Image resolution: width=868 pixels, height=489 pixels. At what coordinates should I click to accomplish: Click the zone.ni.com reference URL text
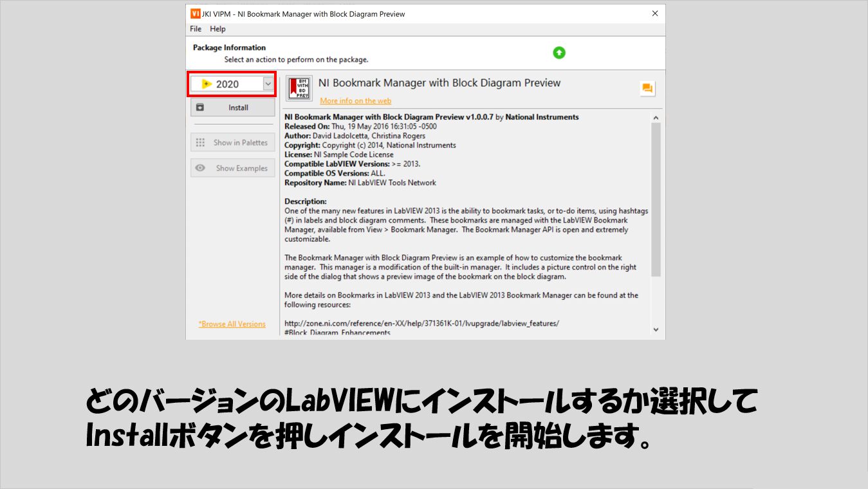[x=421, y=324]
